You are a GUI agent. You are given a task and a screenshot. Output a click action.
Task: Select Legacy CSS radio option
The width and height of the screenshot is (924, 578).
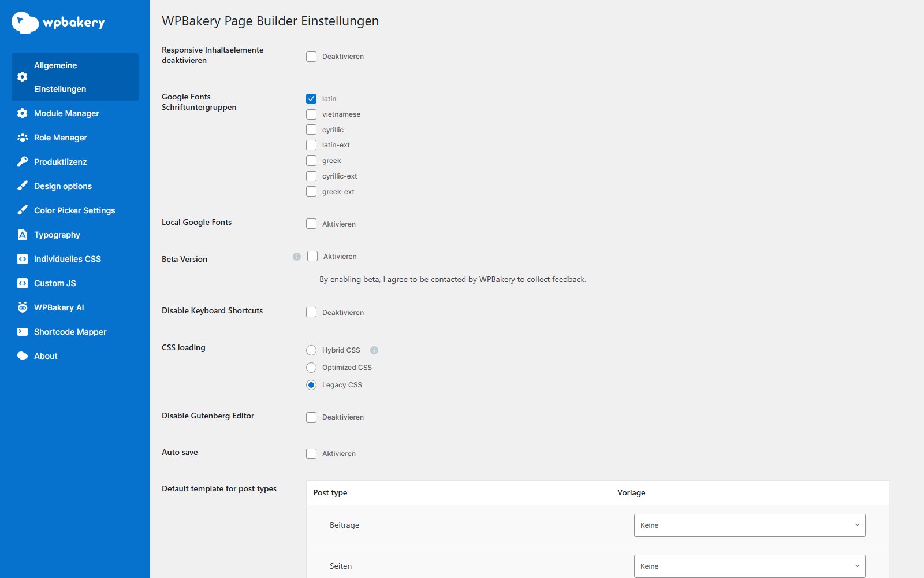pyautogui.click(x=311, y=385)
